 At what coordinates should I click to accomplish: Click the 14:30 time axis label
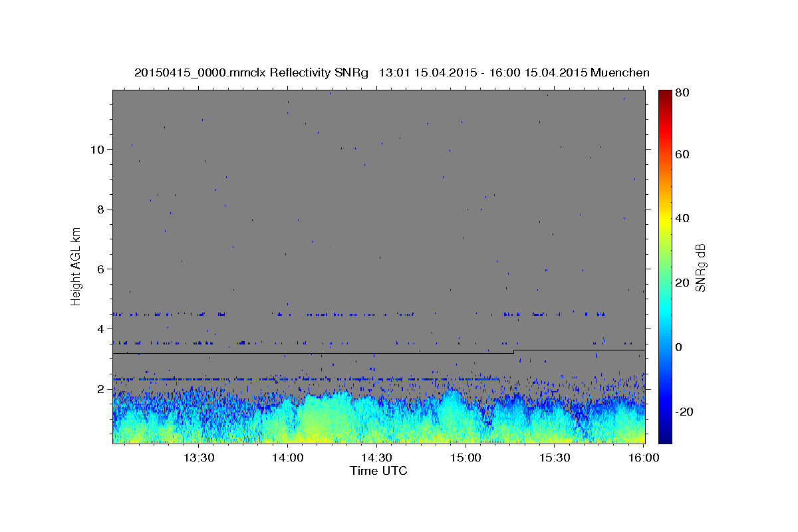click(x=376, y=458)
